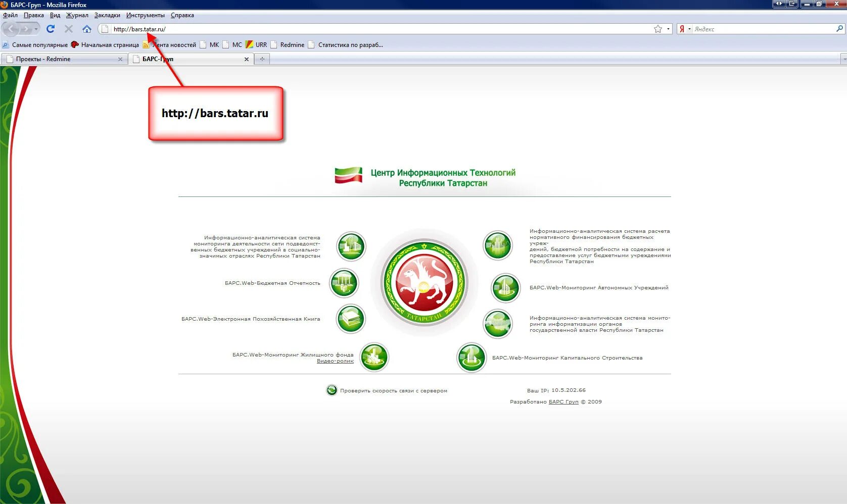This screenshot has width=847, height=504.
Task: Open the Redmine bookmark
Action: (x=288, y=44)
